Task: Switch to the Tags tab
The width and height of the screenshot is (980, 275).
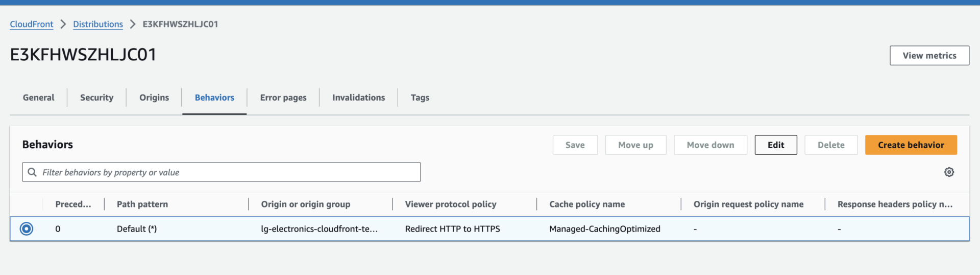Action: [420, 98]
